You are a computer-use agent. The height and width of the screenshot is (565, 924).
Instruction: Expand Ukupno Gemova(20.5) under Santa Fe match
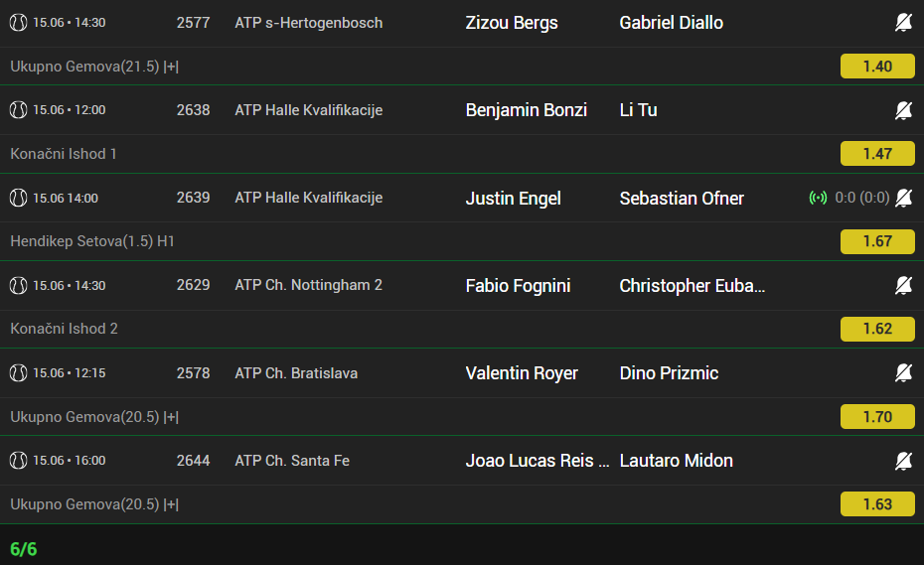click(x=94, y=504)
